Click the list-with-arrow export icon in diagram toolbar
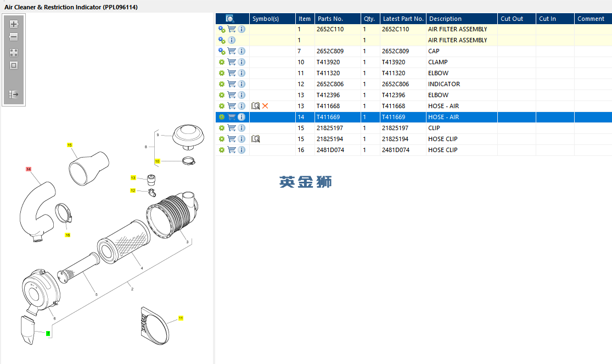 14,94
